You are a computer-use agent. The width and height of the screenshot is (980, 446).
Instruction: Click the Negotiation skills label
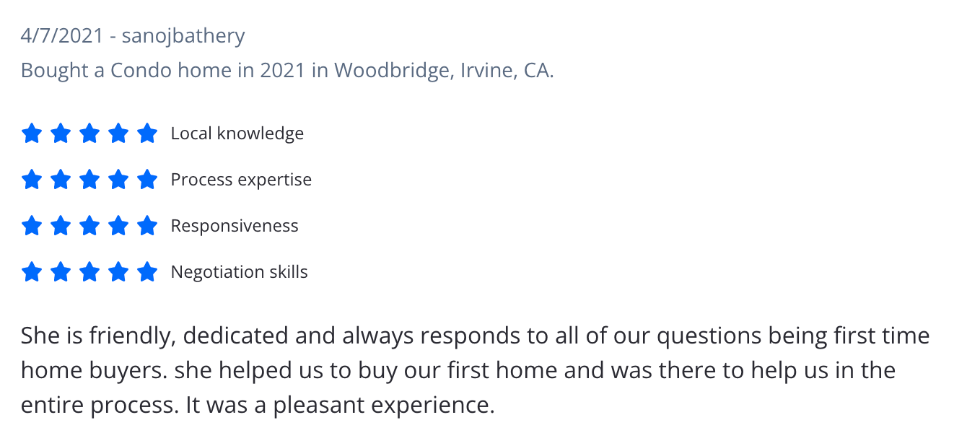click(239, 272)
